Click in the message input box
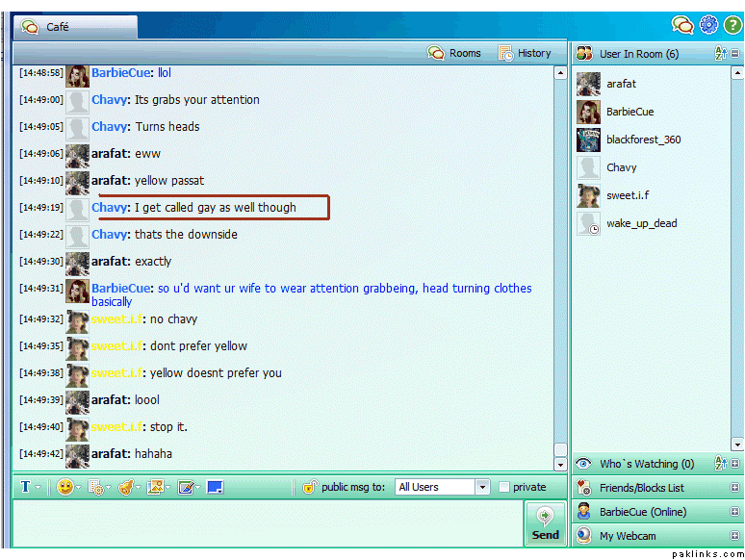This screenshot has height=560, width=745. [x=267, y=522]
